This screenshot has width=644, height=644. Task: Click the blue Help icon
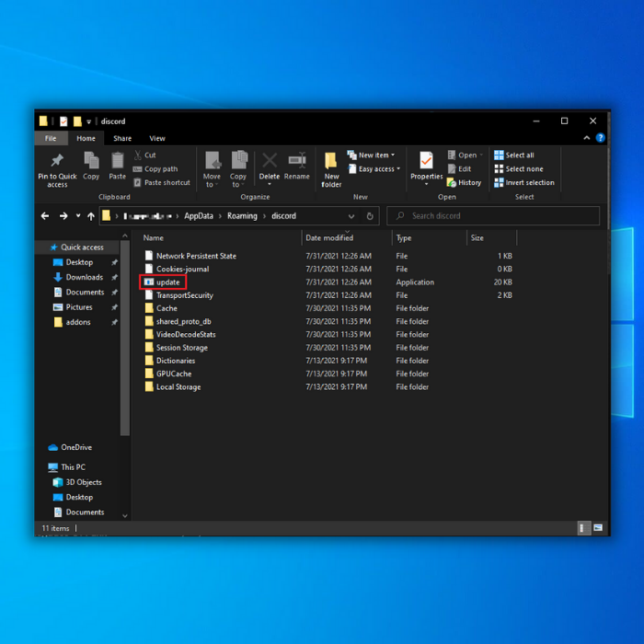600,138
